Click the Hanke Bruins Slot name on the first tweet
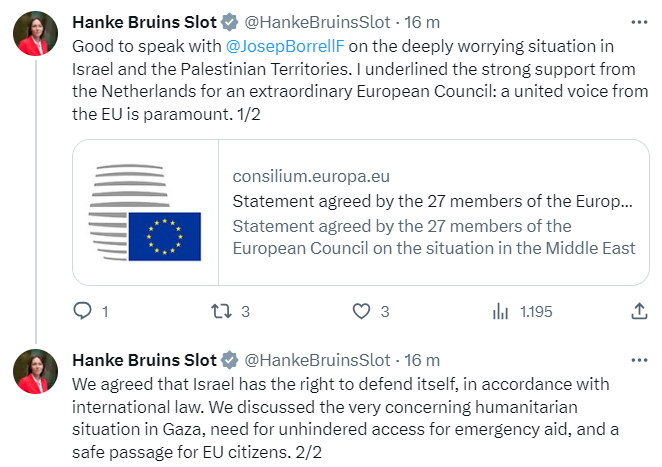 (x=144, y=22)
